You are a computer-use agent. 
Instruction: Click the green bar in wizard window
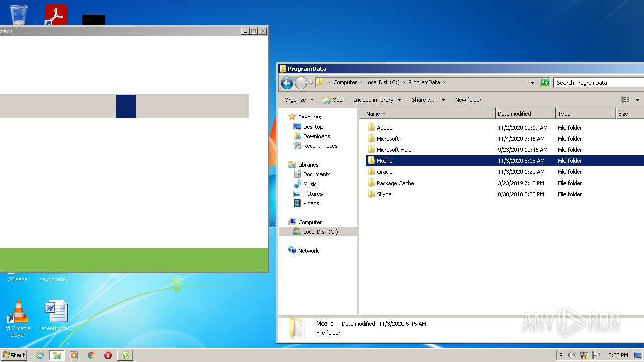point(134,260)
